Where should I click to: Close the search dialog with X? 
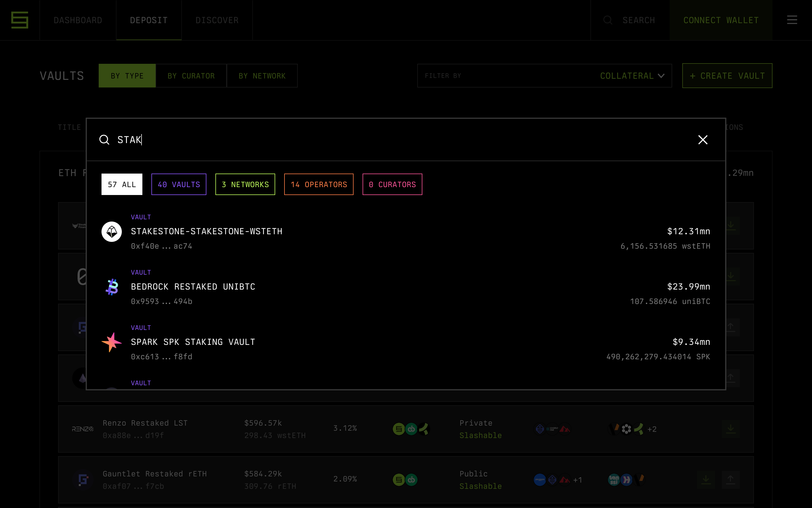click(x=703, y=140)
